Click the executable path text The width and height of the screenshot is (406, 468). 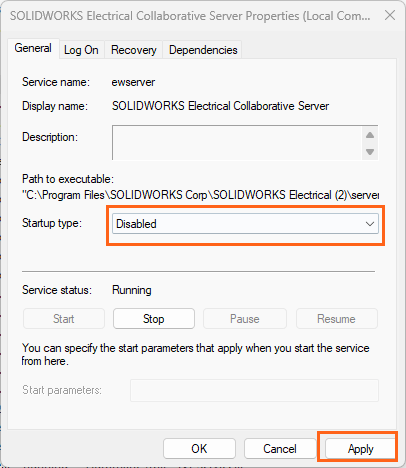(201, 195)
